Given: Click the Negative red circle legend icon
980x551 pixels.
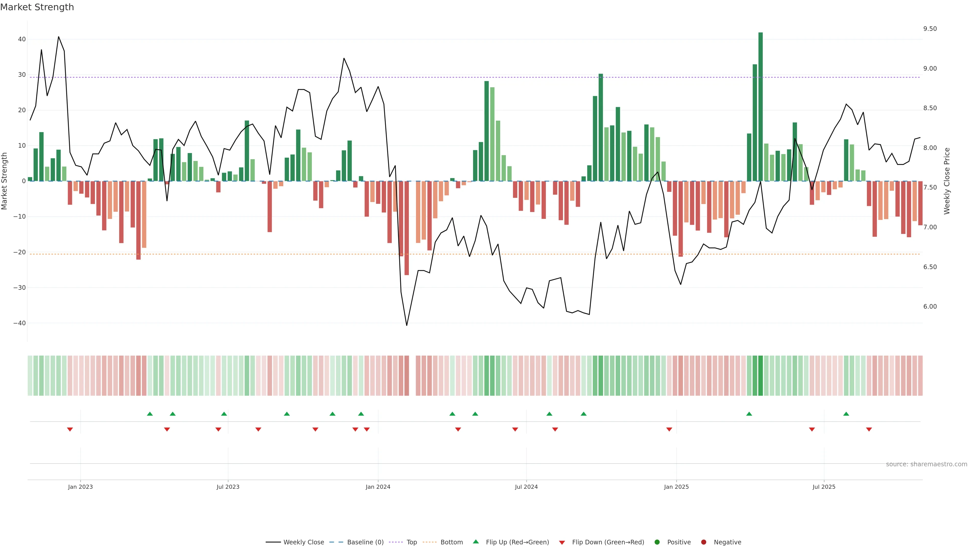Looking at the screenshot, I should click(x=703, y=542).
